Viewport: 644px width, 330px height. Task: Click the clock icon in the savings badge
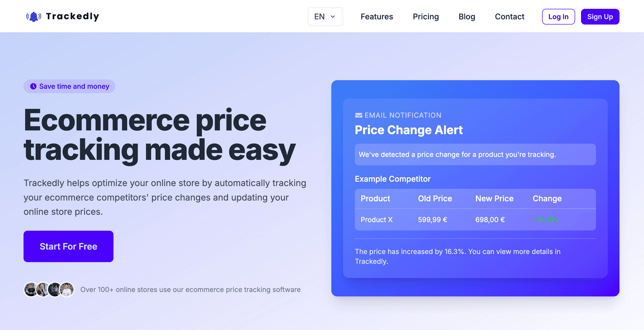(x=33, y=86)
